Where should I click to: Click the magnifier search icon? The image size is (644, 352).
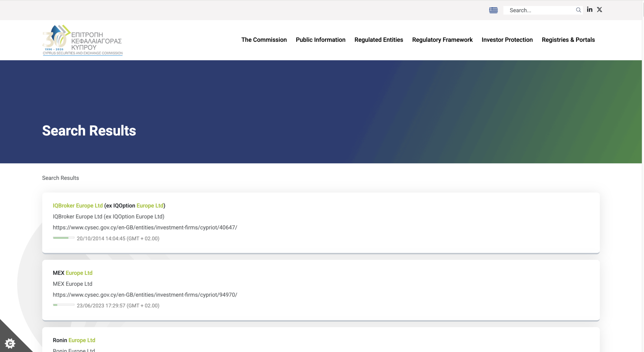pos(578,10)
